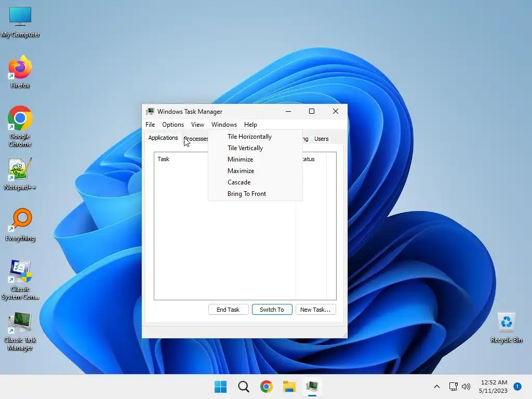This screenshot has height=399, width=532.
Task: Open File Explorer from the taskbar
Action: point(289,387)
